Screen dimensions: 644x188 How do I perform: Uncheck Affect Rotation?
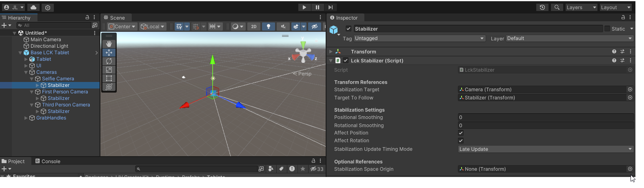point(461,141)
